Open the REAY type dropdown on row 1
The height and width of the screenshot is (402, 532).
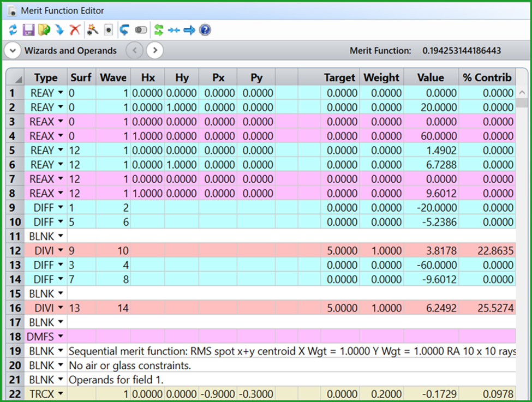pos(59,93)
